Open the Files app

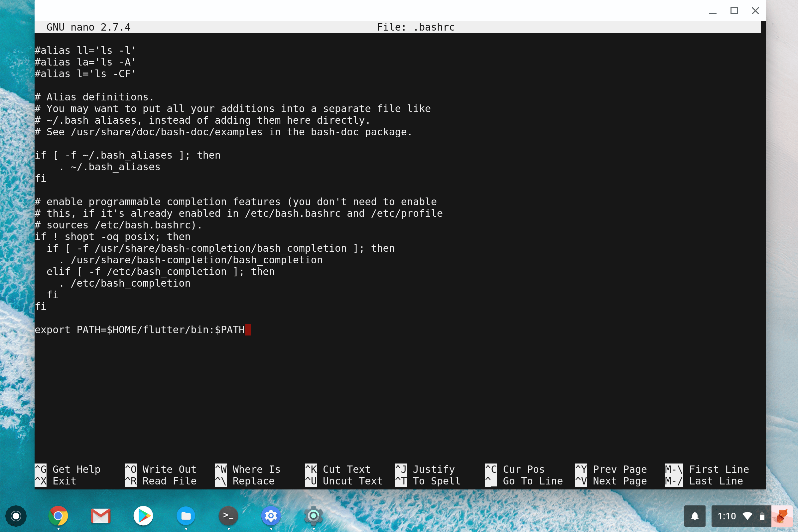tap(186, 516)
